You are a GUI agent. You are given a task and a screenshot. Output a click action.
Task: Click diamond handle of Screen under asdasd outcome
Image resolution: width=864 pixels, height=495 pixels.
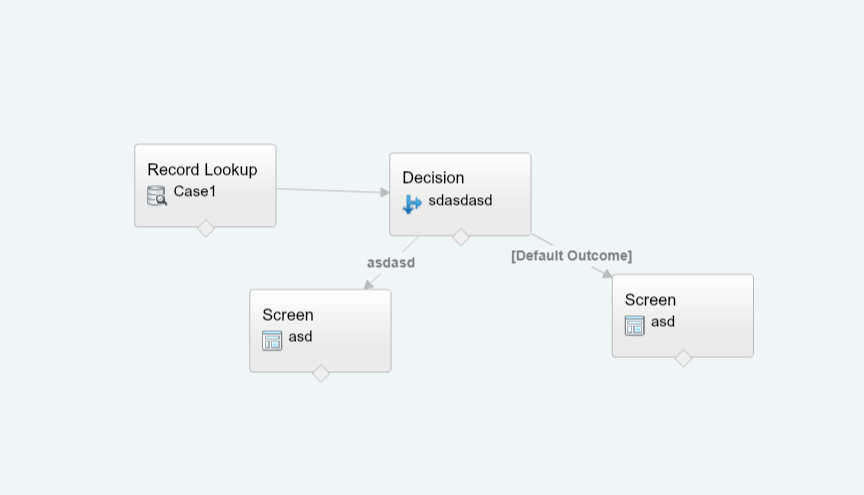[321, 373]
